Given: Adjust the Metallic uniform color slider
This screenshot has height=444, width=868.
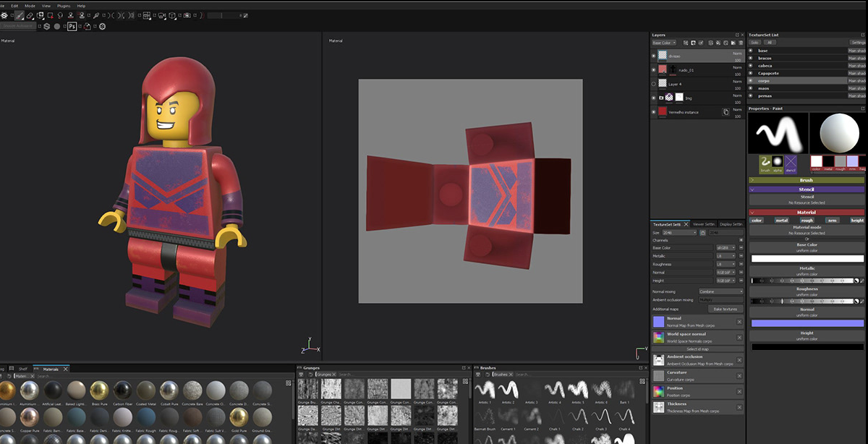Looking at the screenshot, I should (x=802, y=281).
